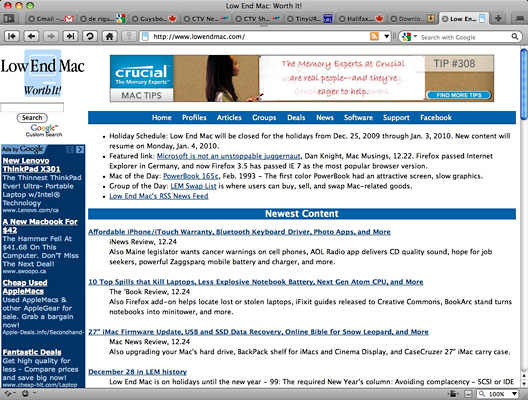Open 'A New Macbook For $42' ad
This screenshot has width=528, height=400.
point(40,226)
